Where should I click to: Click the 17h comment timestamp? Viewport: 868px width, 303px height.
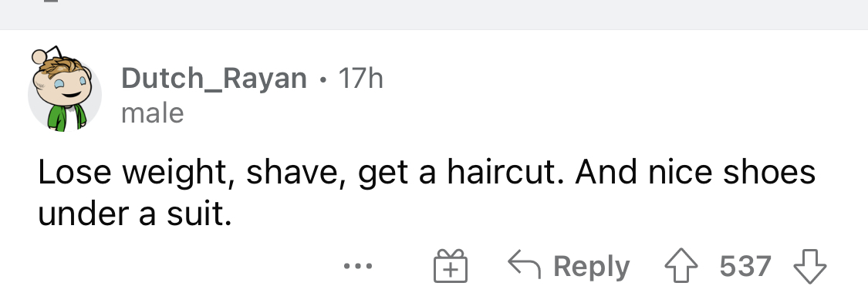360,78
